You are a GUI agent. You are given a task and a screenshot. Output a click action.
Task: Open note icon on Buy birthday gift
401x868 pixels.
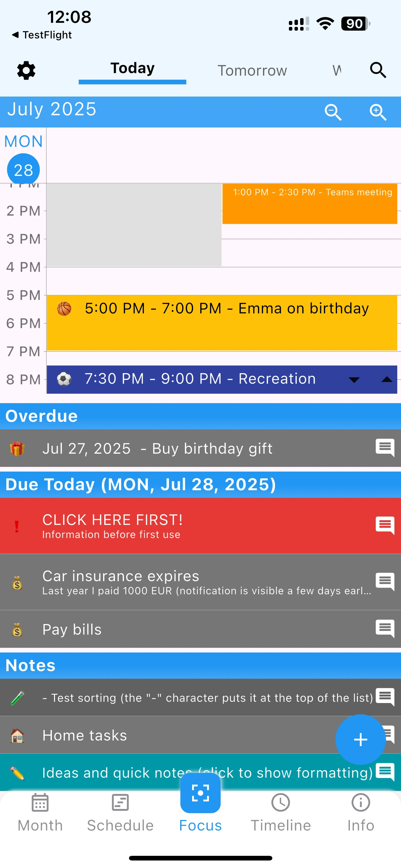(385, 448)
